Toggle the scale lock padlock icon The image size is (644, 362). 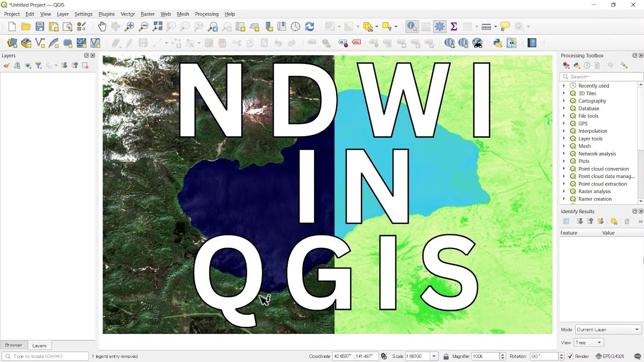pyautogui.click(x=446, y=356)
